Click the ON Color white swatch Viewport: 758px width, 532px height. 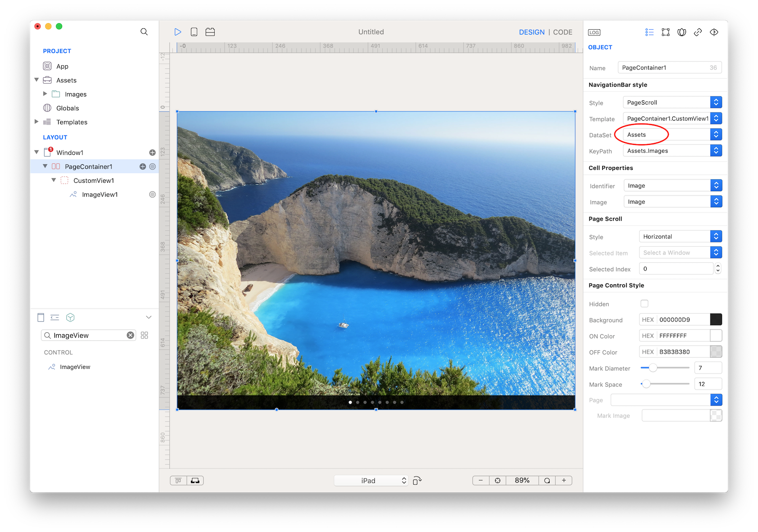[716, 336]
